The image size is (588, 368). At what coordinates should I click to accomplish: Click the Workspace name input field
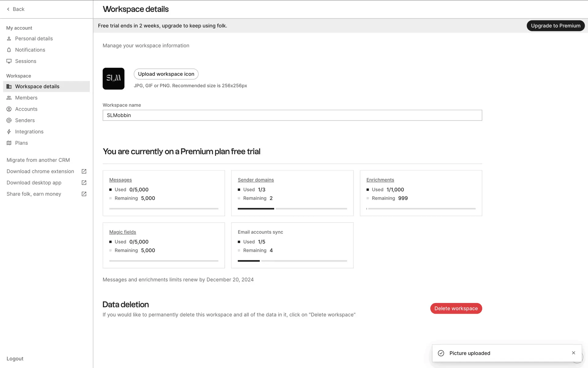pos(292,115)
